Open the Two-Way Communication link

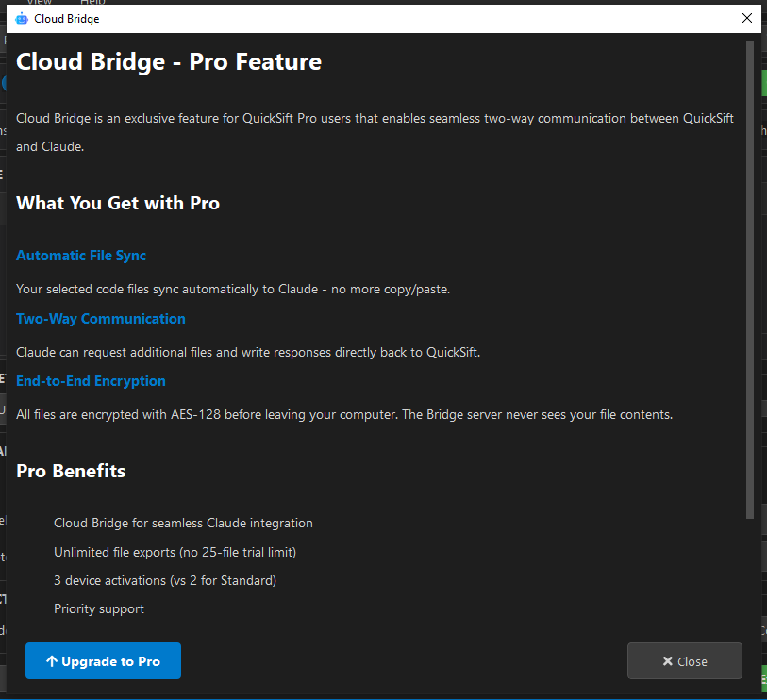click(x=100, y=319)
